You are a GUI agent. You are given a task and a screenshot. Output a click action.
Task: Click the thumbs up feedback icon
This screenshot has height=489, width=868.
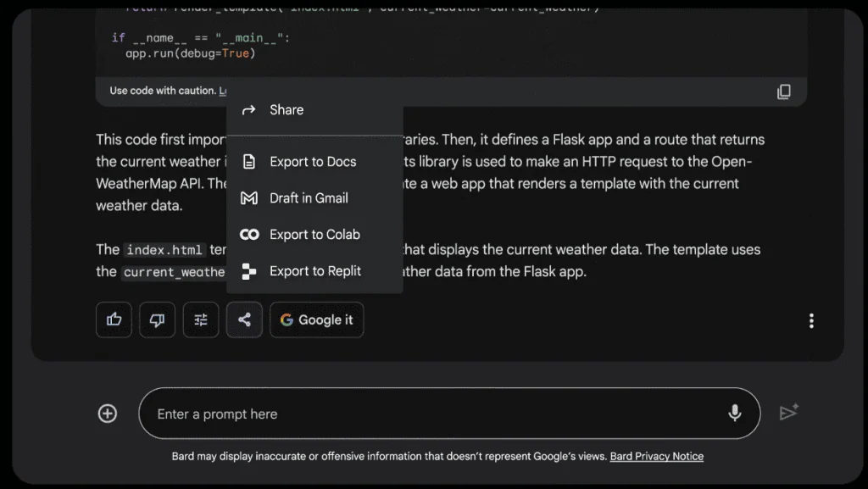[x=114, y=320]
